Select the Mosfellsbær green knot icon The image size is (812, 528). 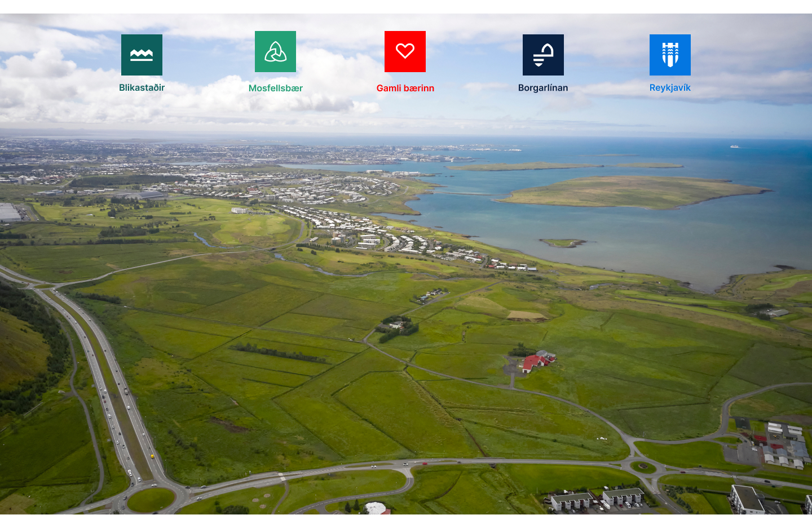coord(275,51)
